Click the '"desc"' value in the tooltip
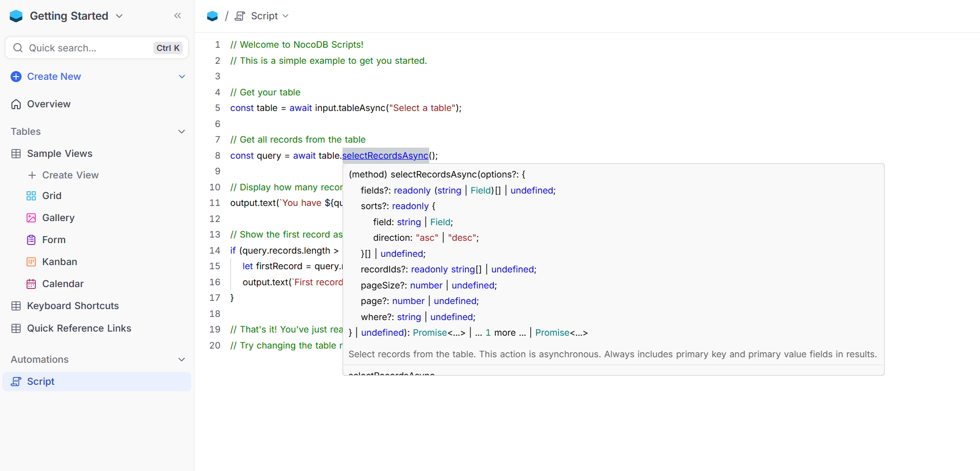Image resolution: width=980 pixels, height=471 pixels. tap(462, 238)
